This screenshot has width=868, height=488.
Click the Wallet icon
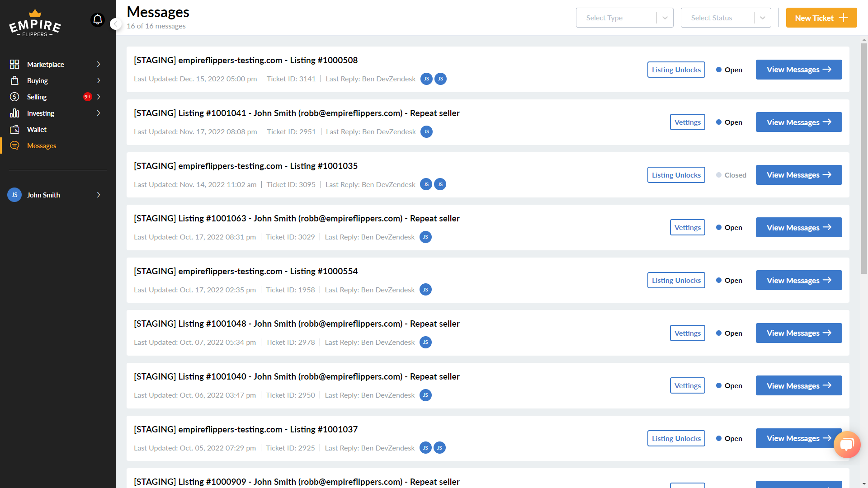pyautogui.click(x=14, y=129)
